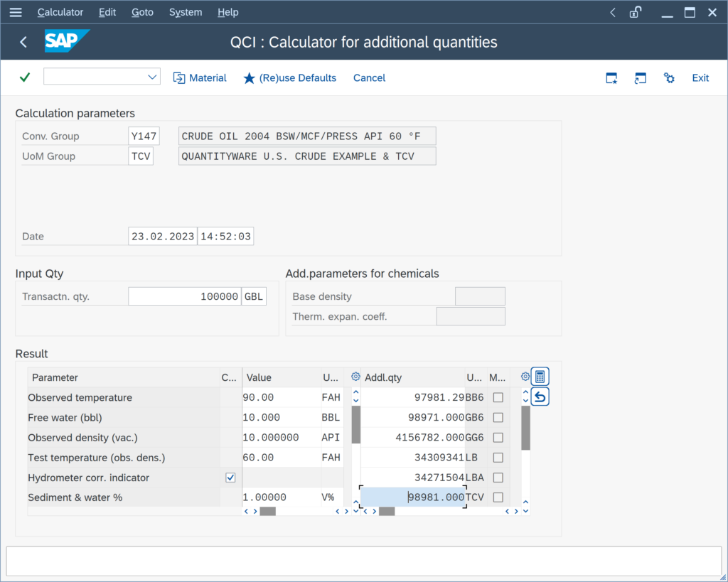Image resolution: width=728 pixels, height=582 pixels.
Task: Click the Material button
Action: coord(200,78)
